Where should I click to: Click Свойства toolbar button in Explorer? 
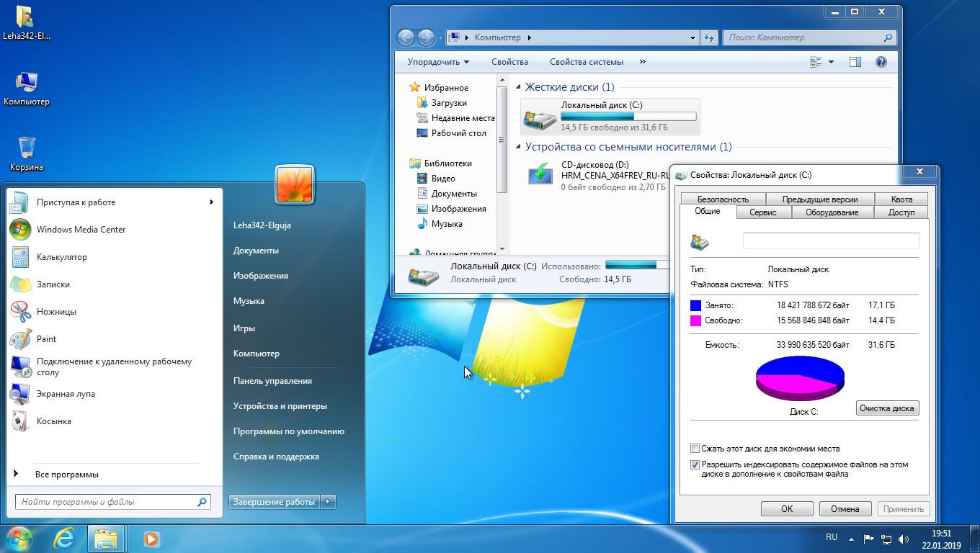[x=510, y=62]
